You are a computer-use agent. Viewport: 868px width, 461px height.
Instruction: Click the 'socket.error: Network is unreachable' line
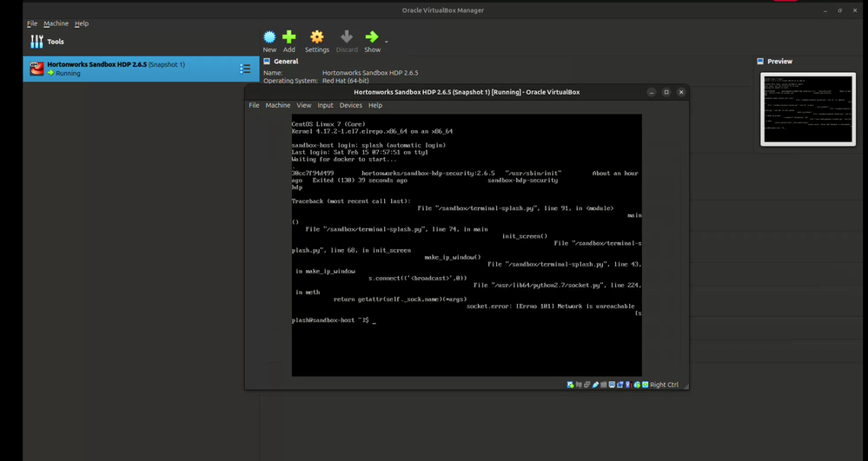pyautogui.click(x=551, y=306)
